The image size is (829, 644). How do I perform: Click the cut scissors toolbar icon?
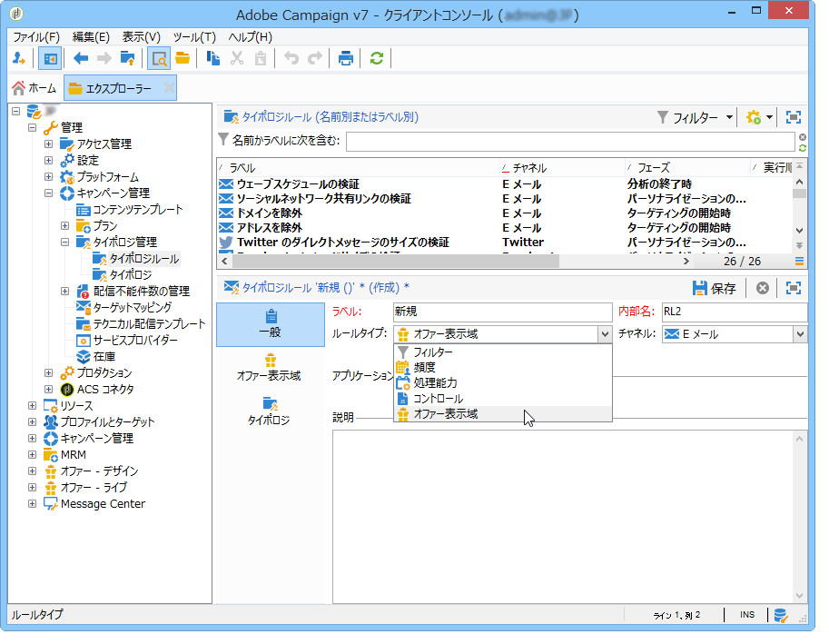pyautogui.click(x=237, y=58)
